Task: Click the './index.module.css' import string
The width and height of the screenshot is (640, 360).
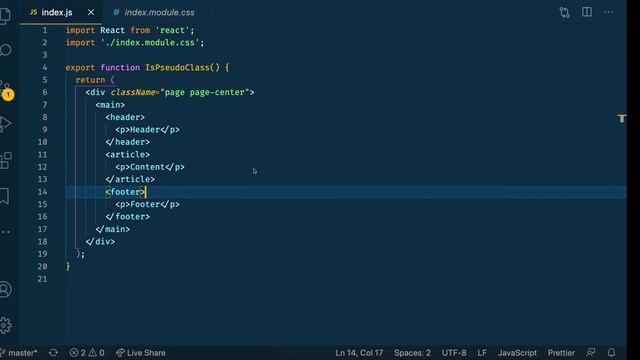Action: coord(150,42)
